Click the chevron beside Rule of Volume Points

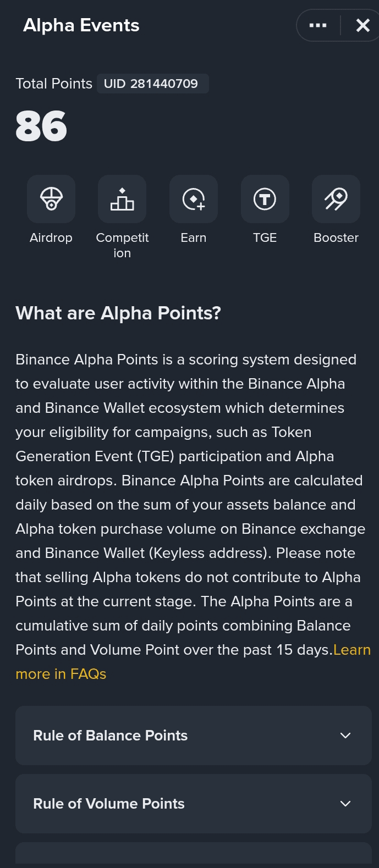[x=345, y=804]
